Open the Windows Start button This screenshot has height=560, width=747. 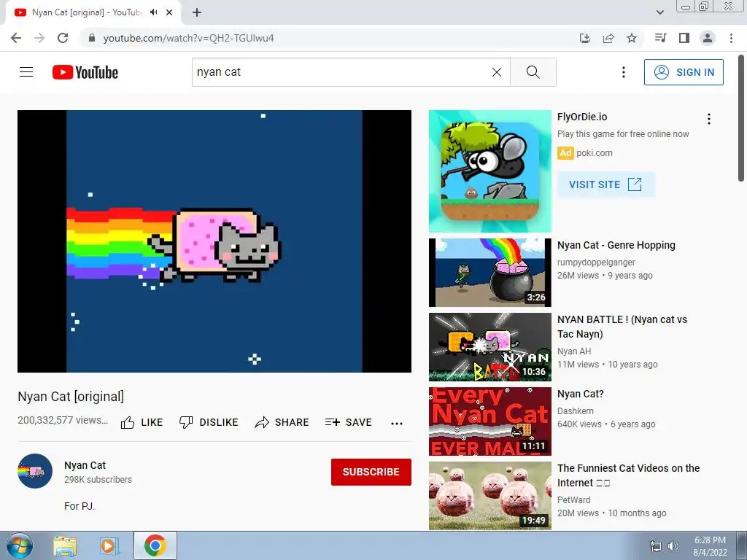[20, 545]
